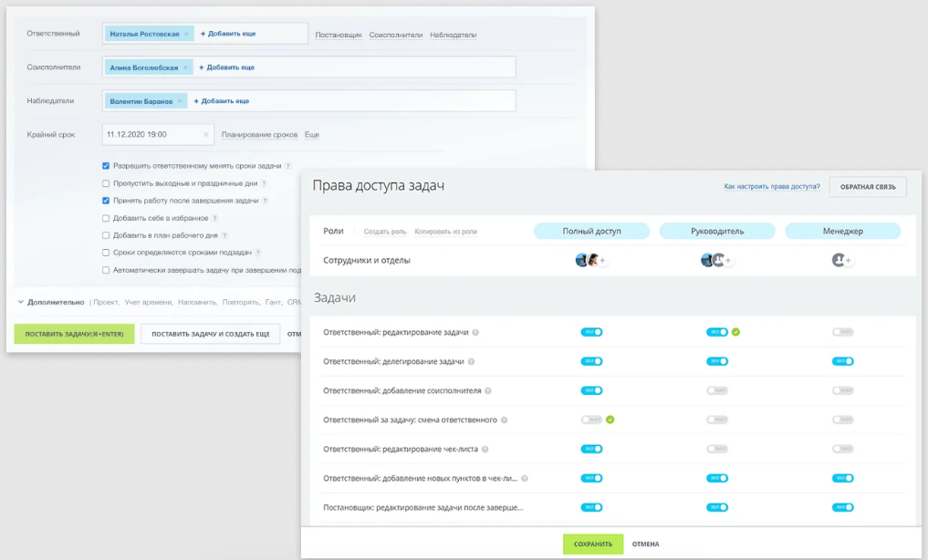Add employee to Полный доступ role plus icon
928x560 pixels.
click(602, 260)
